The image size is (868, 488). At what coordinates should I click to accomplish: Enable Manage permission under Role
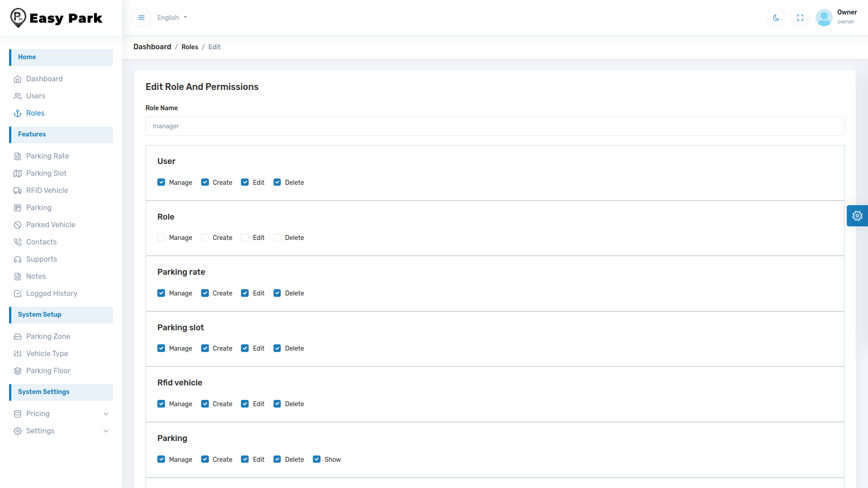[161, 238]
